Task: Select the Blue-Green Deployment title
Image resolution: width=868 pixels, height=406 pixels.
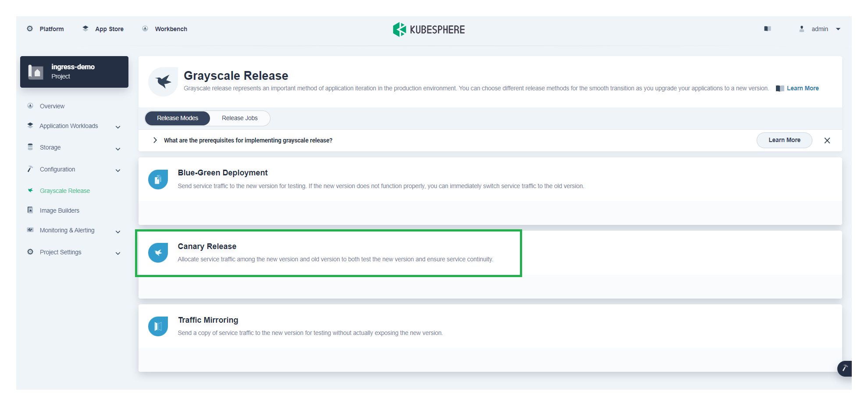Action: (x=223, y=173)
